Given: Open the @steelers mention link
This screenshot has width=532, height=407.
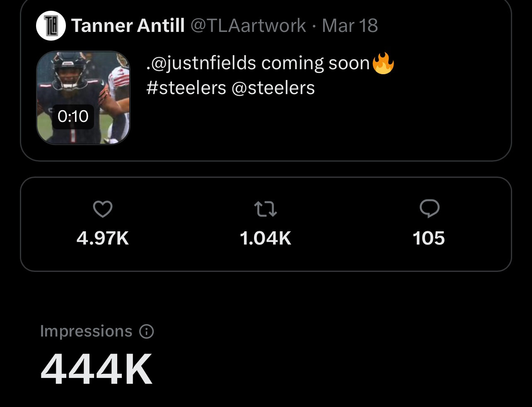Looking at the screenshot, I should [x=273, y=88].
